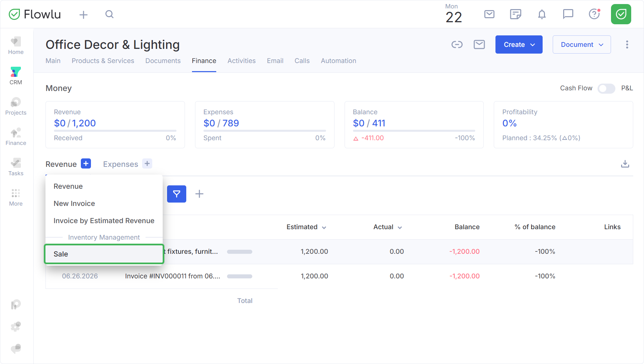Click the blue filter funnel button
Screen dimensions: 644x364
pyautogui.click(x=176, y=194)
